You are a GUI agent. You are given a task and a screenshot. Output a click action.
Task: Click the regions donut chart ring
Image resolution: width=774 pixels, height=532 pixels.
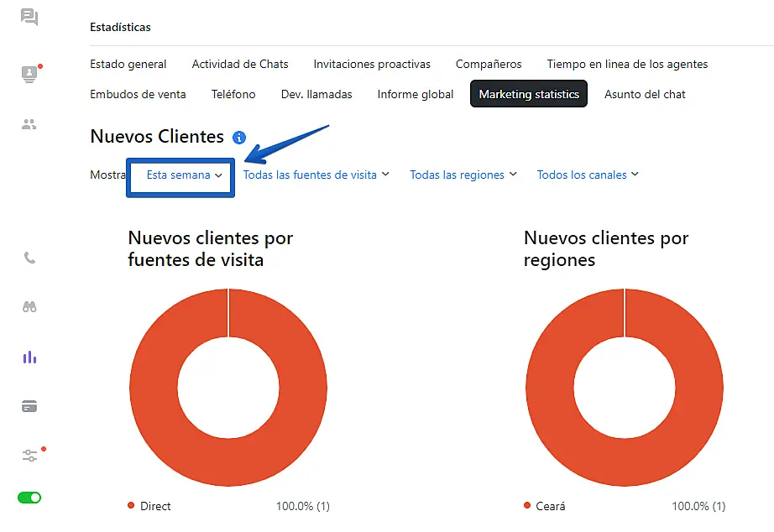click(549, 388)
